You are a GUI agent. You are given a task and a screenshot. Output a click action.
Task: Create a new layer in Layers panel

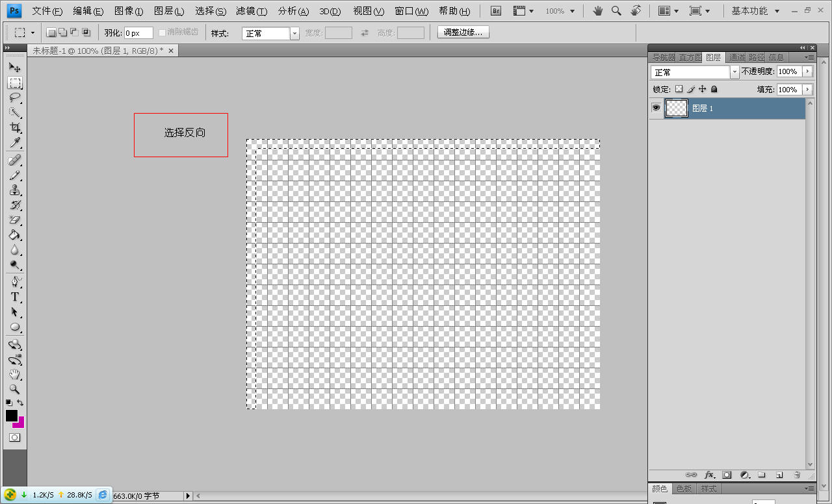pyautogui.click(x=779, y=475)
